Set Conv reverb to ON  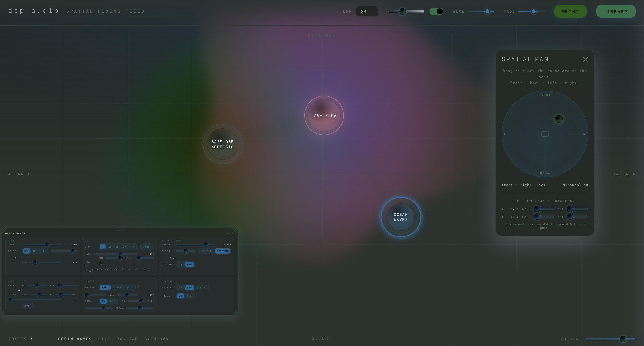103,301
